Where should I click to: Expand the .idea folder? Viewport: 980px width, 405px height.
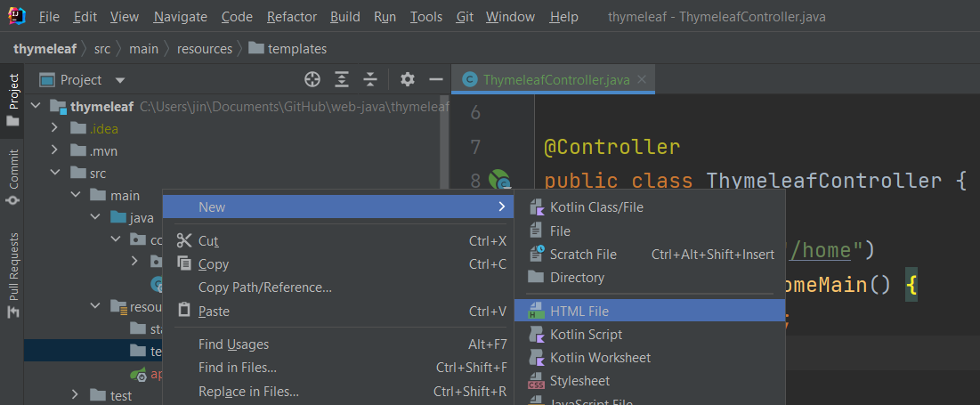[x=54, y=129]
